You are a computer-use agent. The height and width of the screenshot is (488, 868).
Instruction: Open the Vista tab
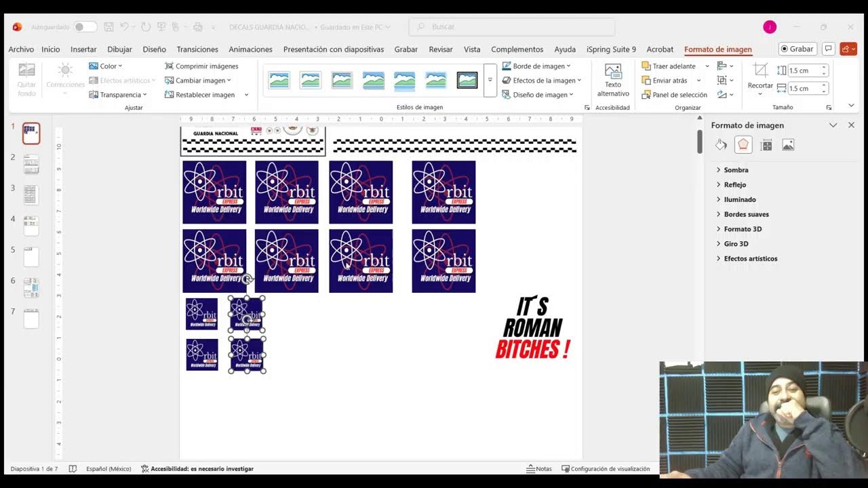(x=472, y=49)
